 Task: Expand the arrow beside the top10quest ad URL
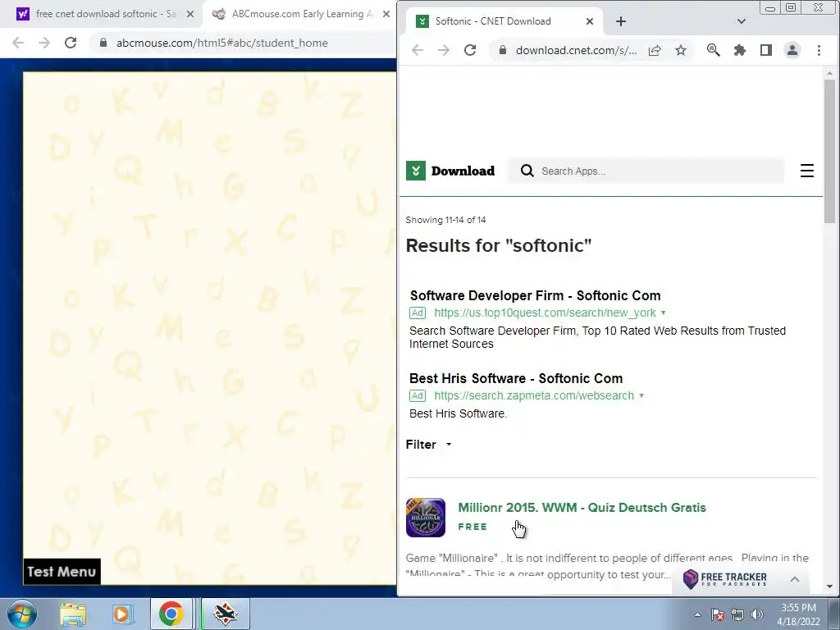click(x=663, y=313)
